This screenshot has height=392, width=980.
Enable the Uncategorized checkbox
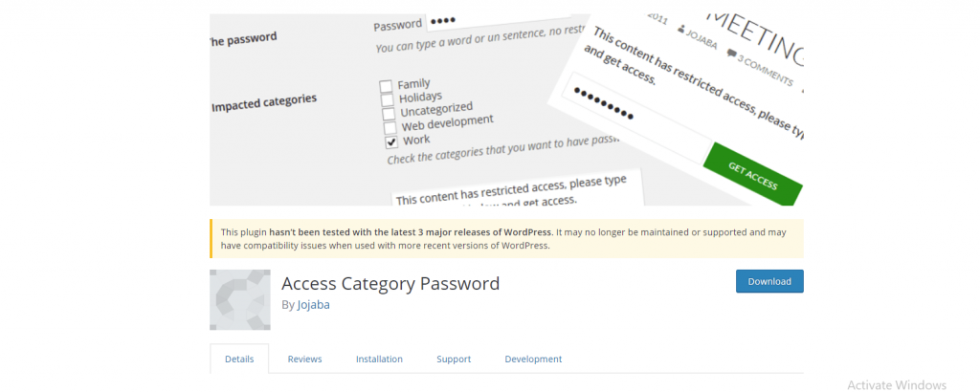389,113
